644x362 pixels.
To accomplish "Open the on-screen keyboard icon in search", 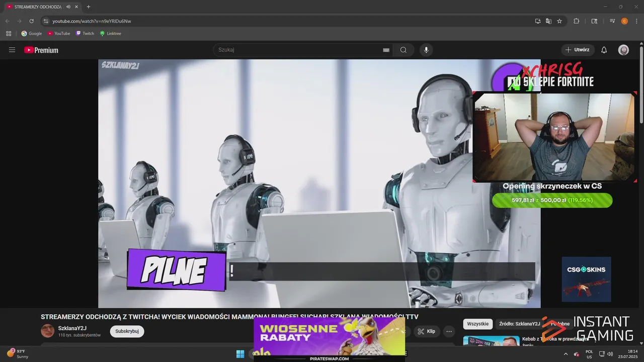I will click(x=386, y=50).
